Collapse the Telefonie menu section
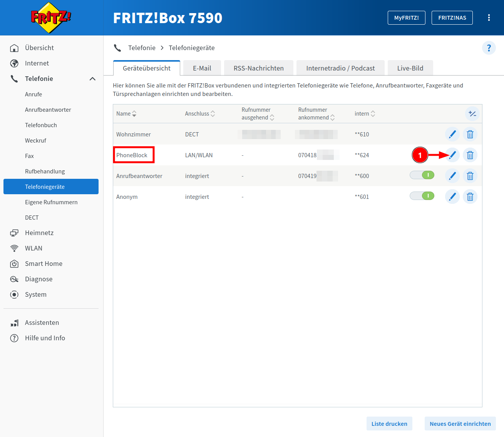The width and height of the screenshot is (504, 437). point(92,79)
